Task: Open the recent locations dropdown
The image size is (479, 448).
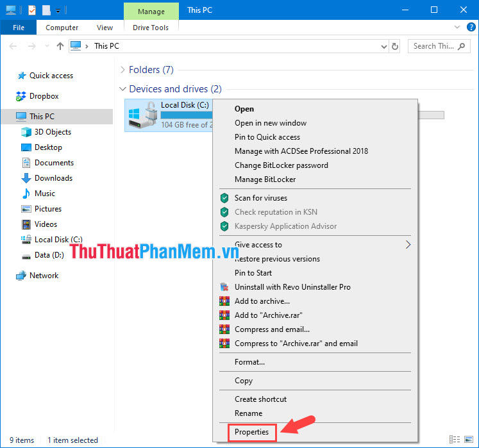Action: tap(47, 46)
